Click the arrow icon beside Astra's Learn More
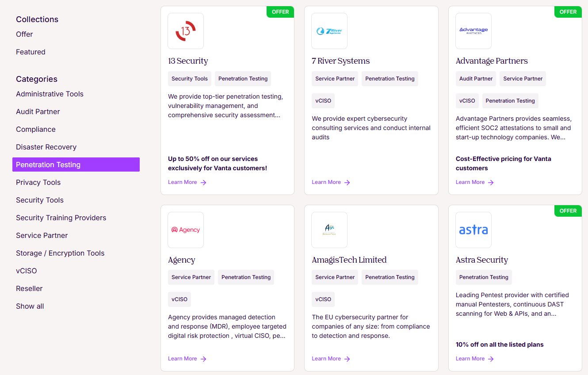The image size is (588, 375). [x=492, y=359]
